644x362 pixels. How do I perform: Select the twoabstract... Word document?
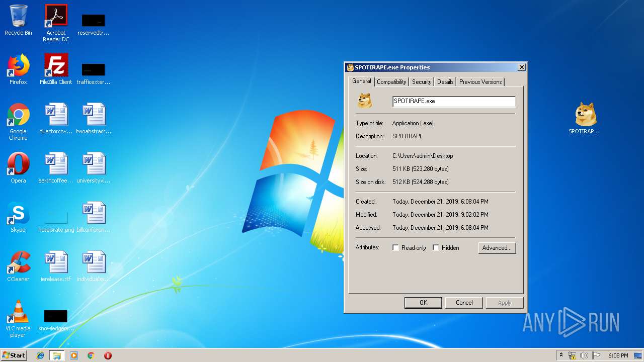94,119
